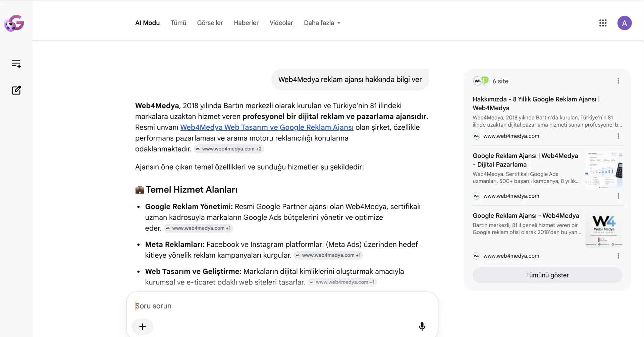
Task: Start a new search with the compose icon
Action: coord(16,90)
